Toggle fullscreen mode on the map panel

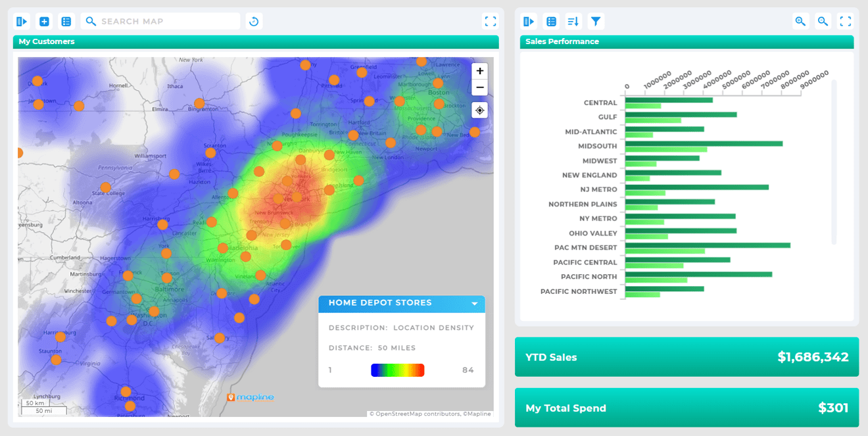490,21
